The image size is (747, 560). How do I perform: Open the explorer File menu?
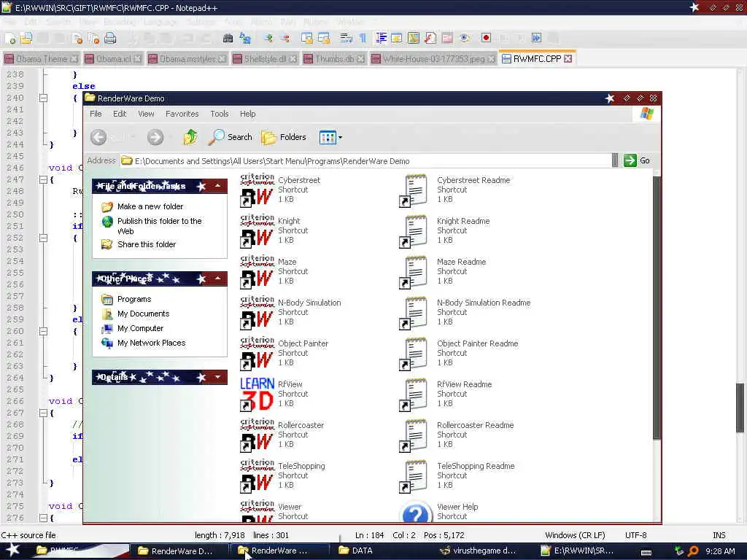[96, 114]
